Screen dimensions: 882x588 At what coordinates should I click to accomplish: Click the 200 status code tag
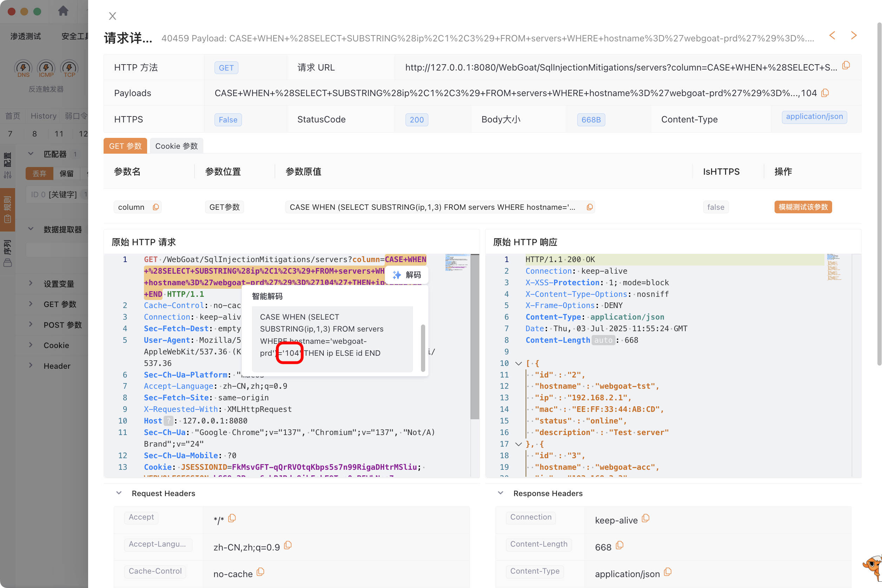point(417,120)
